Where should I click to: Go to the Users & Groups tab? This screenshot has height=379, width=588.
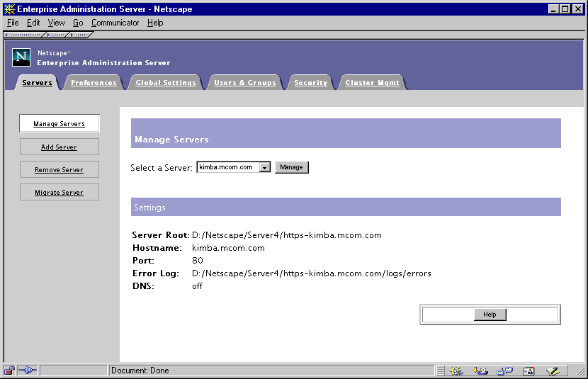245,82
